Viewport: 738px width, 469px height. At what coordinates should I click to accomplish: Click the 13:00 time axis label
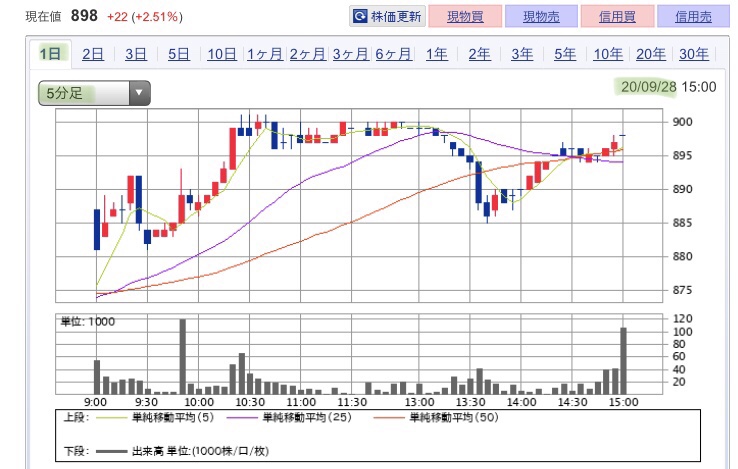pos(419,402)
